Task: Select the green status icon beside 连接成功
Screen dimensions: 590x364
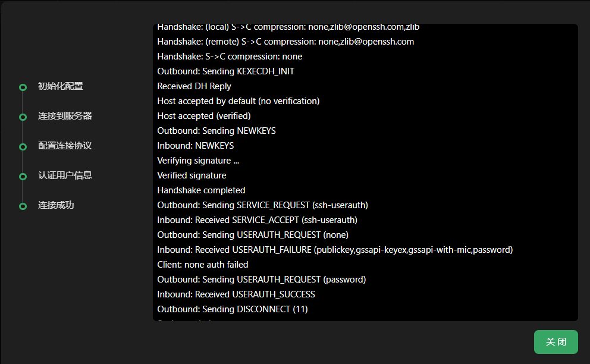Action: [22, 205]
